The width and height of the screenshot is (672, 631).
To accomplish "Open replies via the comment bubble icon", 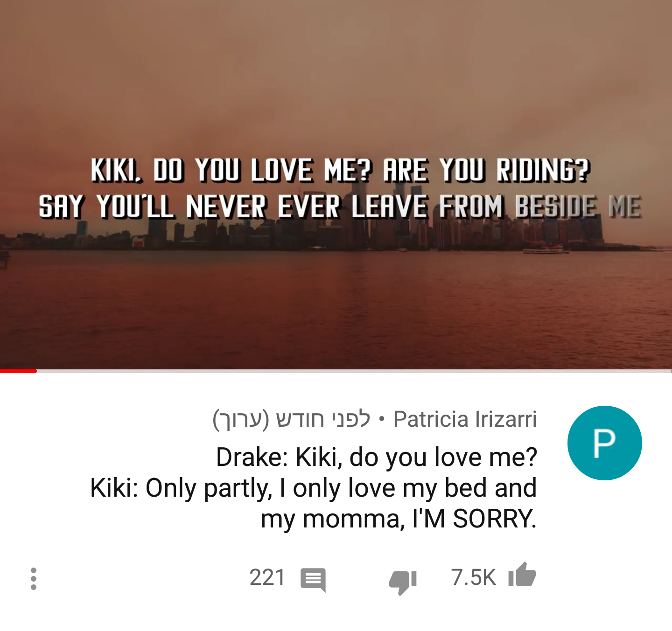I will click(313, 580).
